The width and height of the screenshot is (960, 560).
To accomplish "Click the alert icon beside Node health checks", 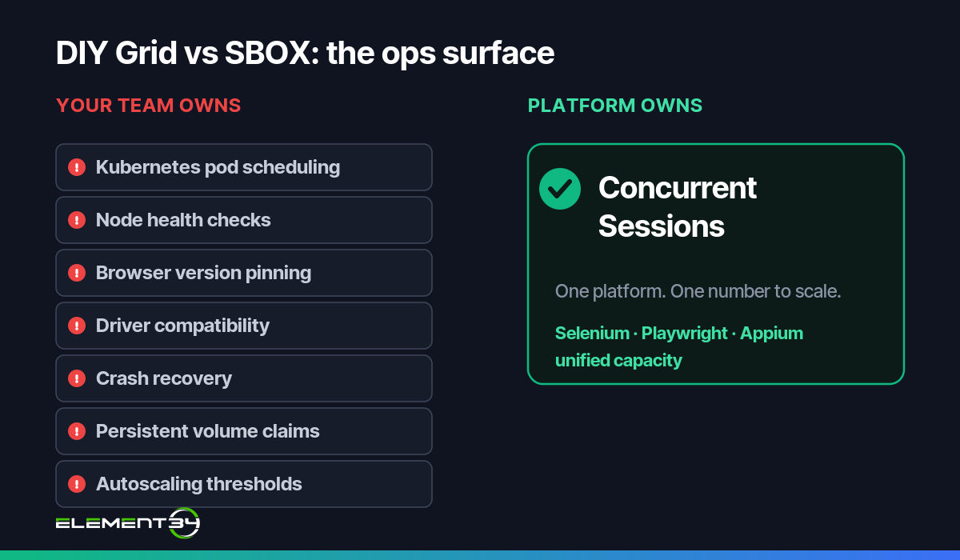I will (x=77, y=220).
